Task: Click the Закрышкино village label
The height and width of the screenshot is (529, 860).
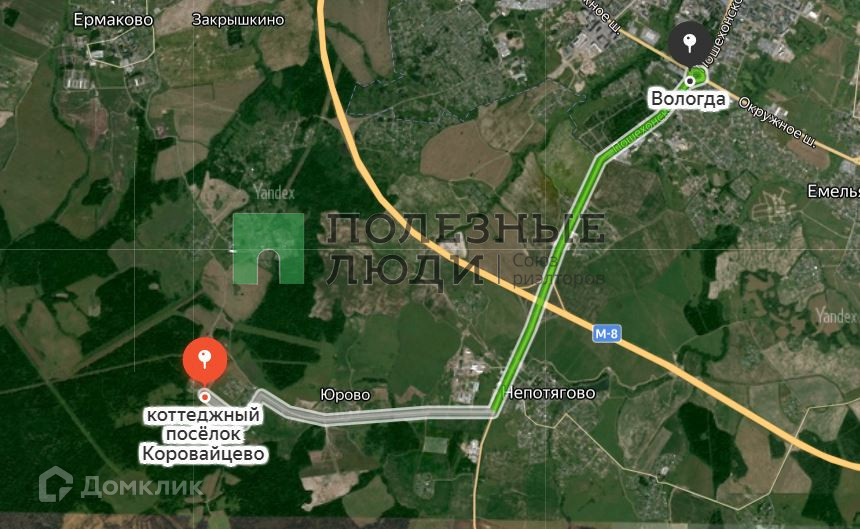Action: [x=238, y=20]
